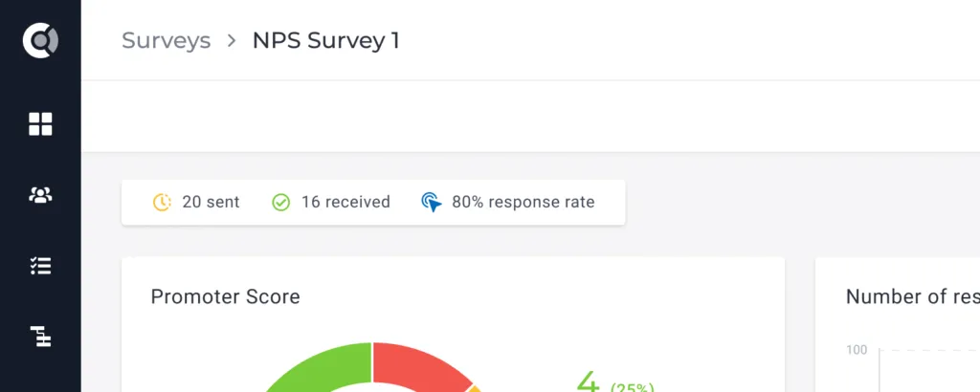Select the NPS Survey 1 title
This screenshot has height=392, width=980.
tap(325, 40)
